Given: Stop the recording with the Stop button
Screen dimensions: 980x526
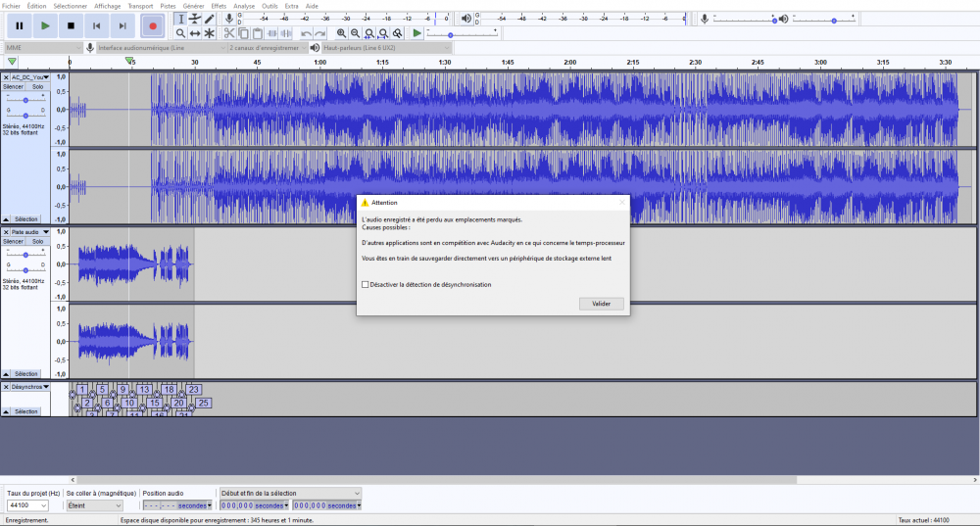Looking at the screenshot, I should pos(71,25).
